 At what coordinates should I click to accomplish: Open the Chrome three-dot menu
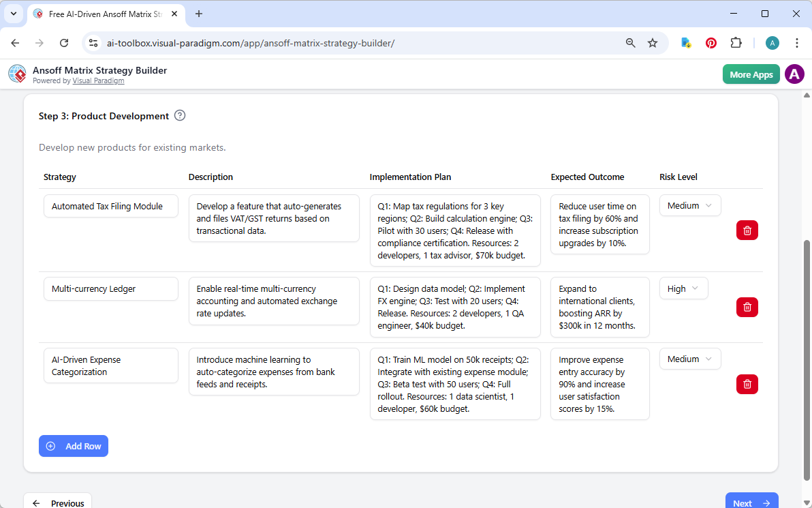pos(797,42)
